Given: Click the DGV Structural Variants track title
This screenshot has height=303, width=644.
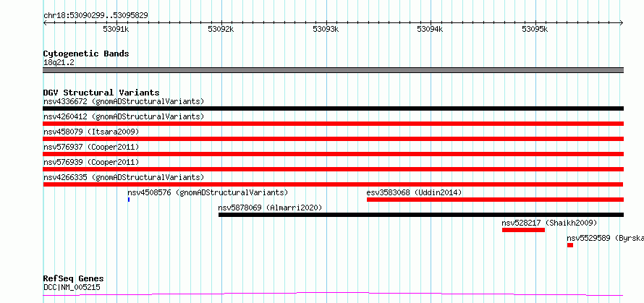Looking at the screenshot, I should 101,93.
